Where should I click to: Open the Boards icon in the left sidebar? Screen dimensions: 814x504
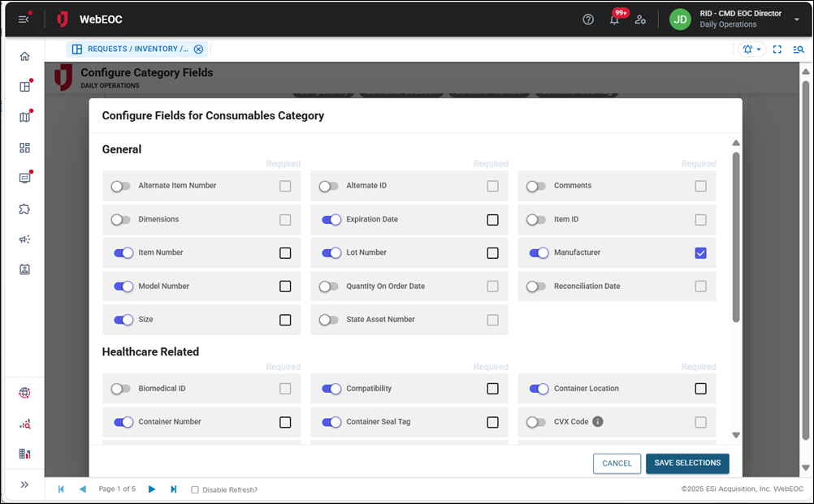pyautogui.click(x=24, y=86)
